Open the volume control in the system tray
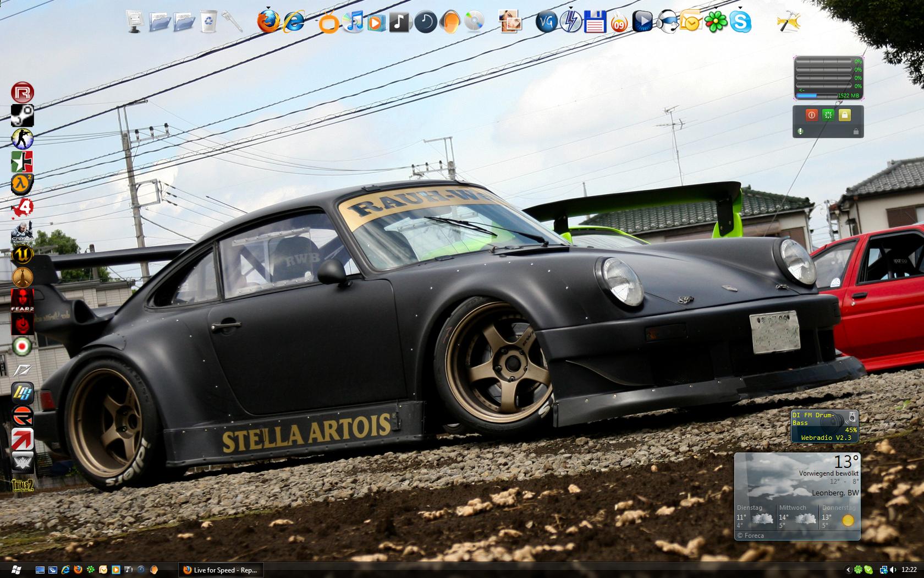924x578 pixels. tap(892, 570)
